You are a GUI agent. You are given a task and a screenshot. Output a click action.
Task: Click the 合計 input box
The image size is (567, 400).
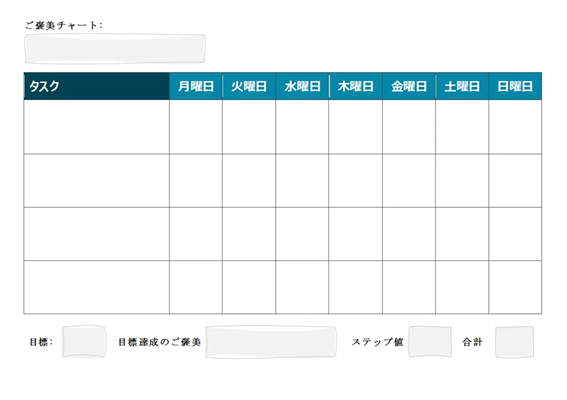point(514,342)
